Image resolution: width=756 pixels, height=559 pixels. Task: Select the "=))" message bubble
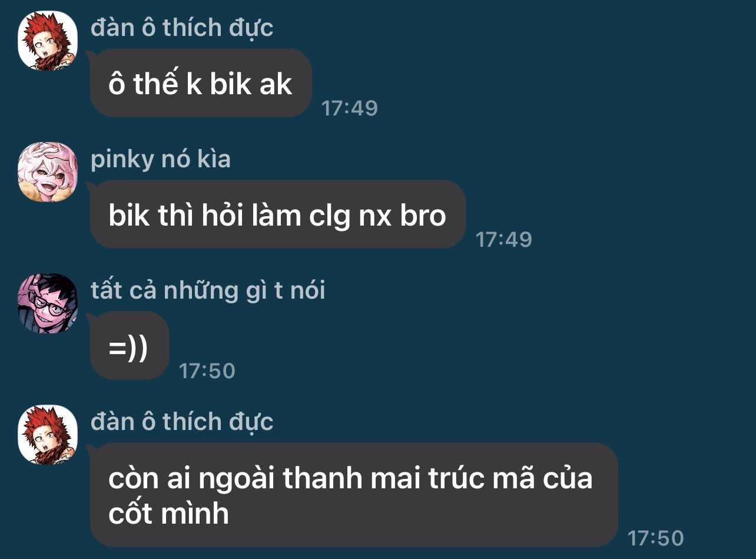(130, 346)
